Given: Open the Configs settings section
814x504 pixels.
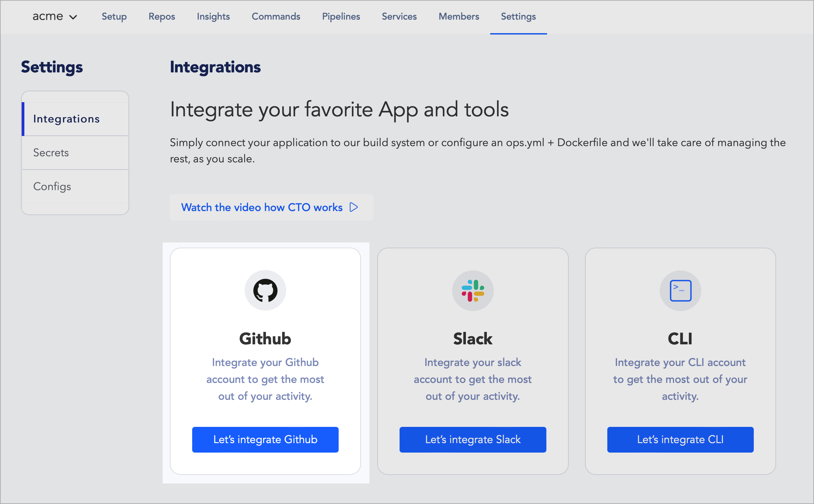Looking at the screenshot, I should tap(53, 187).
